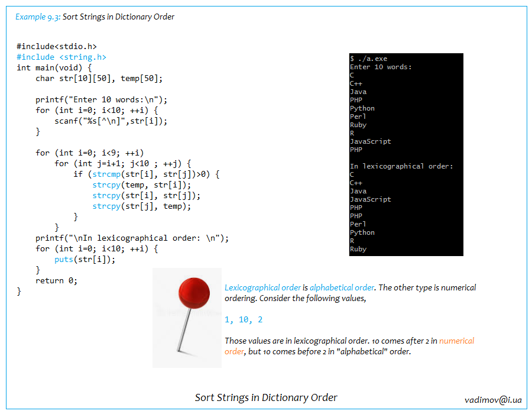
Task: Click the 'strcpy(temp, str[i]);' line
Action: 142,185
